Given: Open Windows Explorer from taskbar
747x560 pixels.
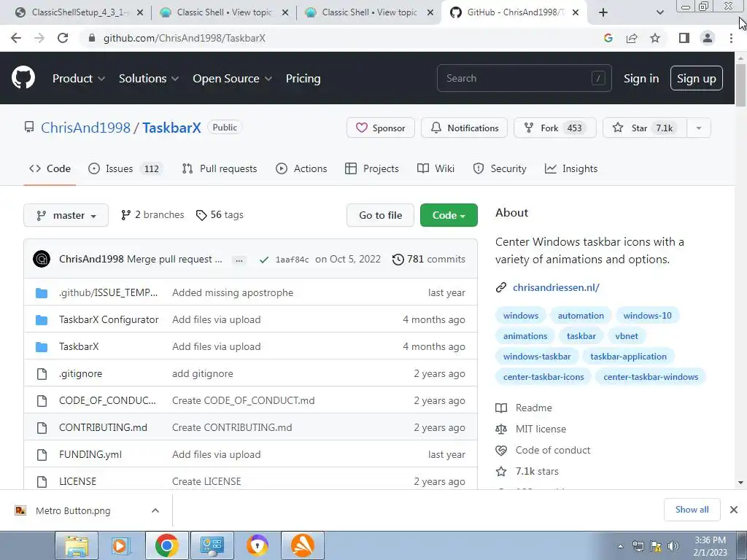Looking at the screenshot, I should click(77, 545).
